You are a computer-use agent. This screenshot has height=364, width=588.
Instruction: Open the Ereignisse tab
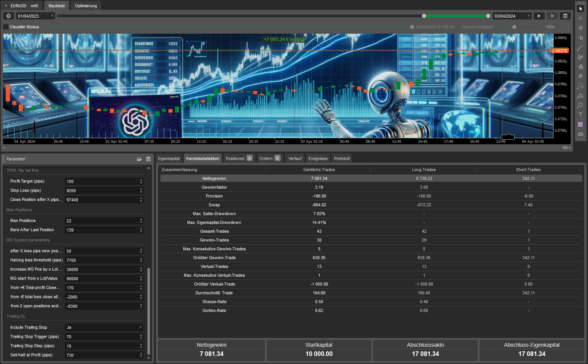click(x=318, y=158)
